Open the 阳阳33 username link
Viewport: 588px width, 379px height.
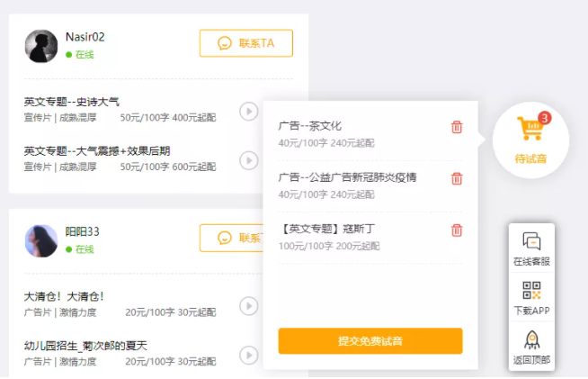coord(83,231)
